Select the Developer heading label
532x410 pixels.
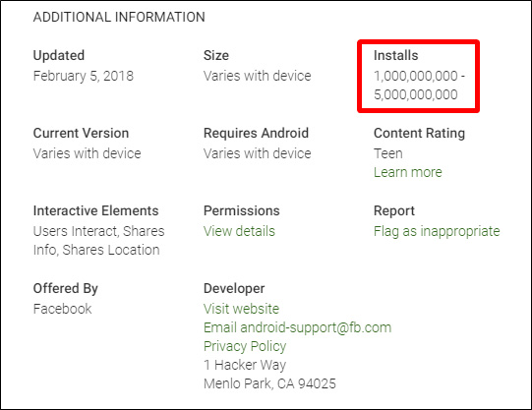tap(234, 289)
